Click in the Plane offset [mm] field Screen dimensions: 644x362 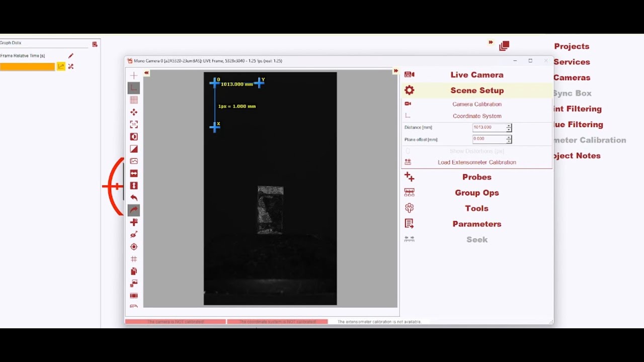(489, 139)
